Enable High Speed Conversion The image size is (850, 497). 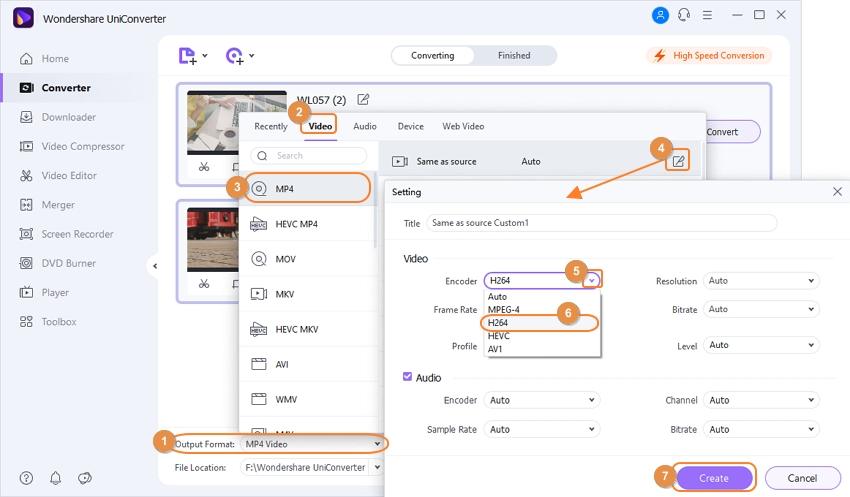tap(709, 55)
